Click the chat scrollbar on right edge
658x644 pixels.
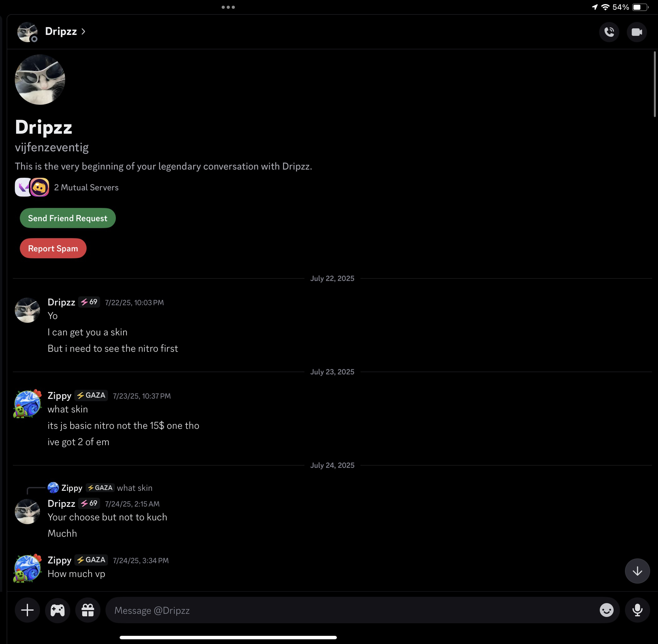tap(655, 85)
